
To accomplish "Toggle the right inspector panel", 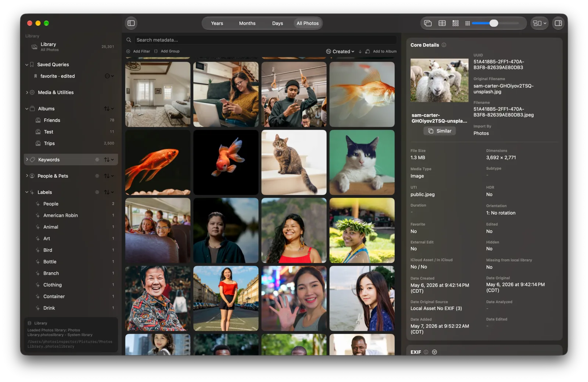I will [558, 23].
